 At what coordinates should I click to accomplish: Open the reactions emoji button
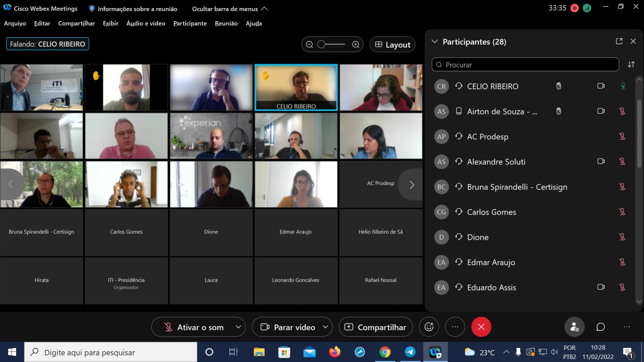click(429, 327)
